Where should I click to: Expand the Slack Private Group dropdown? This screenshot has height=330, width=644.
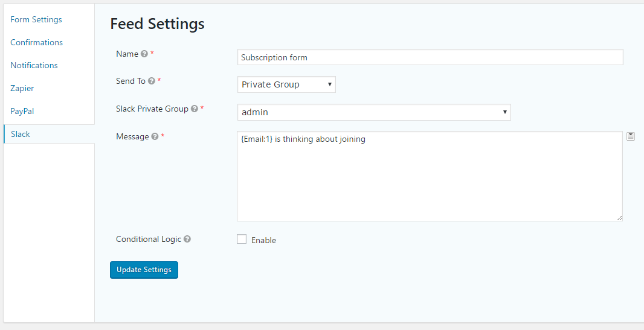[374, 112]
